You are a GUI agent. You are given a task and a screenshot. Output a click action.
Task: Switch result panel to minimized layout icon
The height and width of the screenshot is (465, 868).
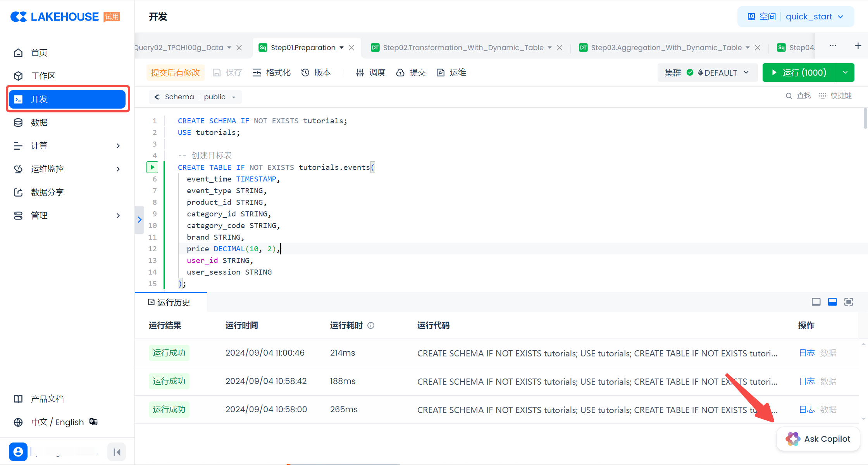tap(816, 302)
